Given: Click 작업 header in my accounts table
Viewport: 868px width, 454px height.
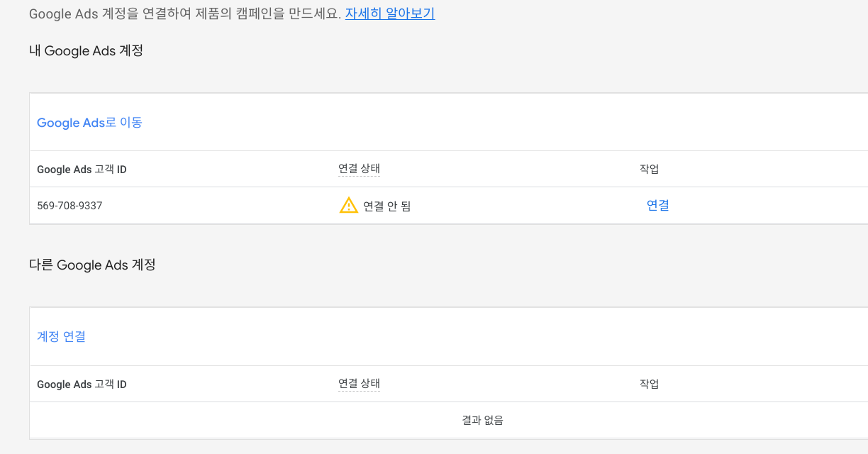Looking at the screenshot, I should click(x=650, y=169).
